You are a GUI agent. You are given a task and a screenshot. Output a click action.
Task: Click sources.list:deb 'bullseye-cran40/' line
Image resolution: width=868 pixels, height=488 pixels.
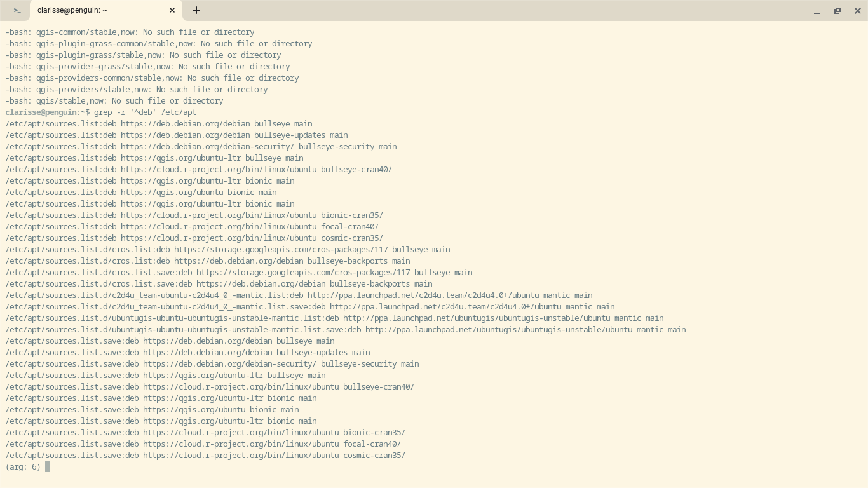(199, 170)
